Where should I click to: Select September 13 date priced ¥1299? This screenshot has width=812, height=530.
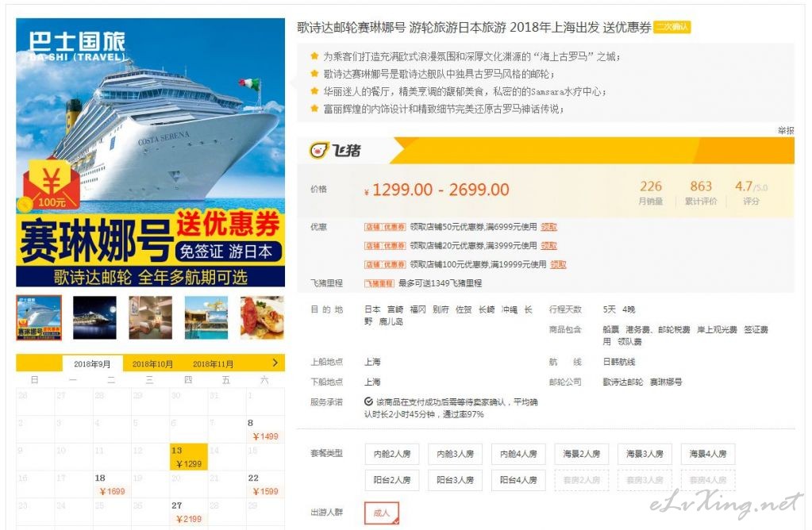(x=189, y=456)
